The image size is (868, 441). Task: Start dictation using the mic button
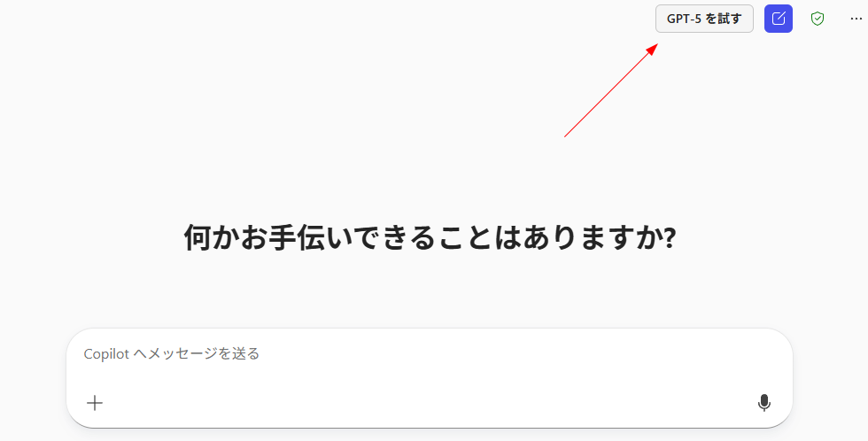tap(763, 403)
